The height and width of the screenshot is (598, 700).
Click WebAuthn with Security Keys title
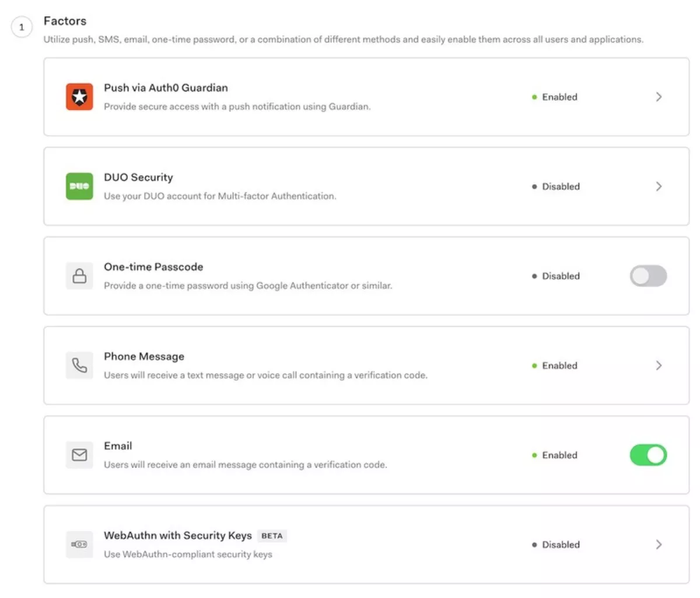[x=178, y=535]
